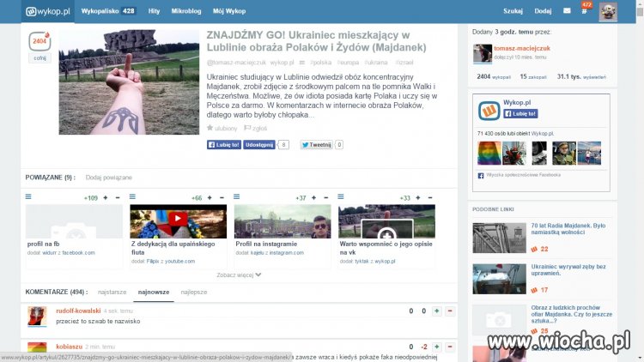The width and height of the screenshot is (644, 362).
Task: Open the user avatar in the top bar
Action: point(608,11)
